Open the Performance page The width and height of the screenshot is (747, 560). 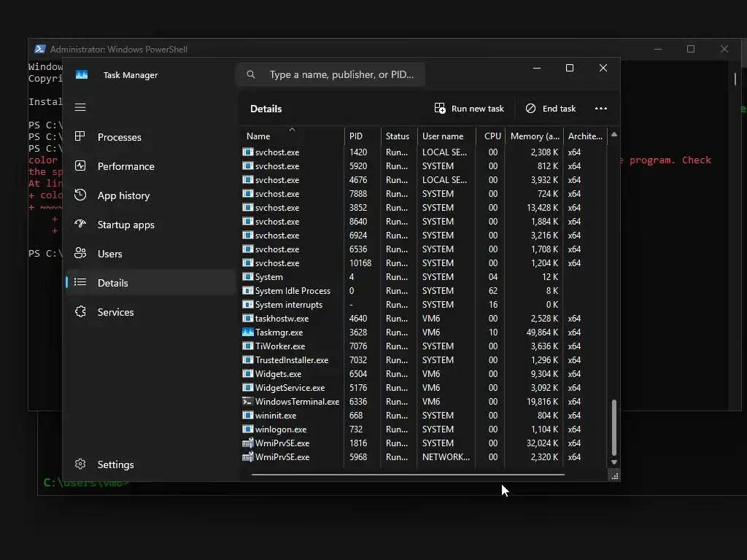(150, 166)
